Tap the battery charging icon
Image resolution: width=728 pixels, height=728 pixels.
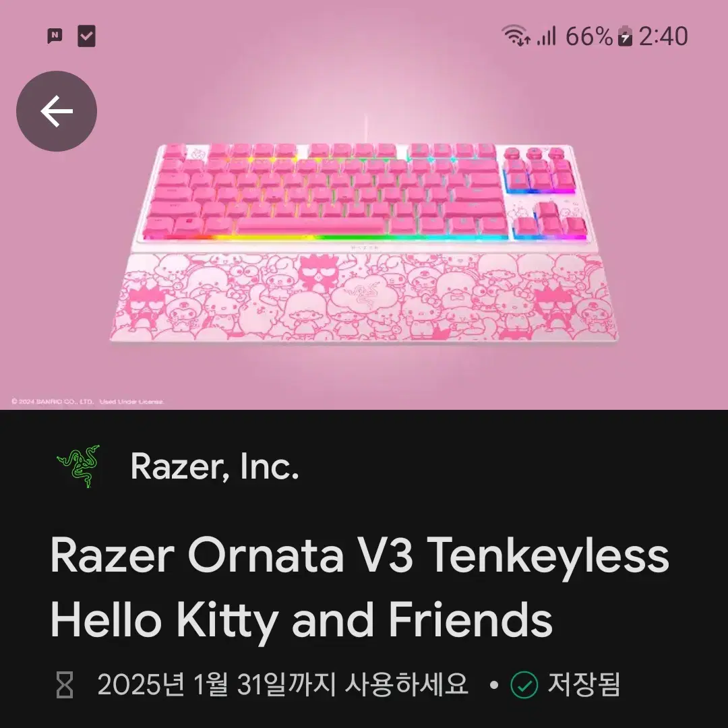pyautogui.click(x=625, y=36)
